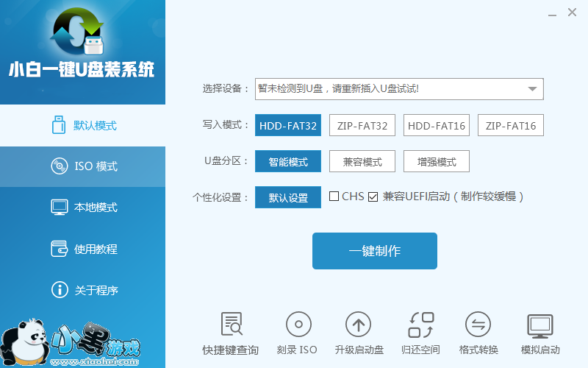
Task: Select HDD-FAT16 write mode
Action: click(x=437, y=125)
